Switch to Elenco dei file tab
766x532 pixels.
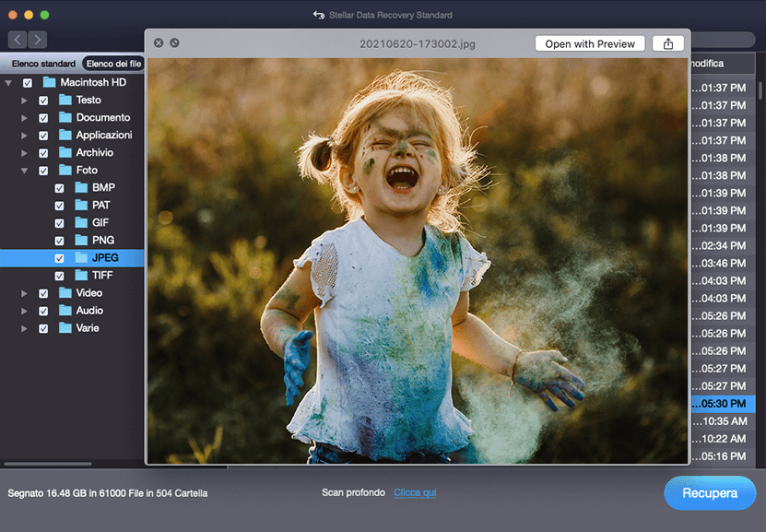(114, 64)
